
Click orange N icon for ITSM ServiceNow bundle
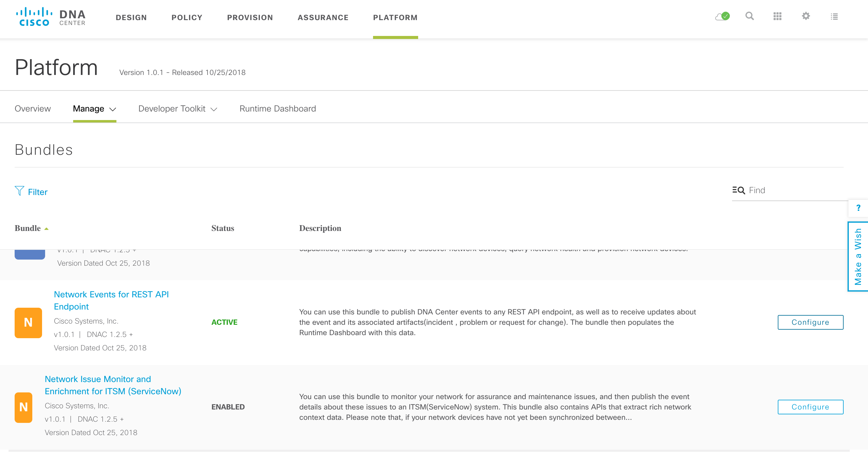tap(23, 407)
